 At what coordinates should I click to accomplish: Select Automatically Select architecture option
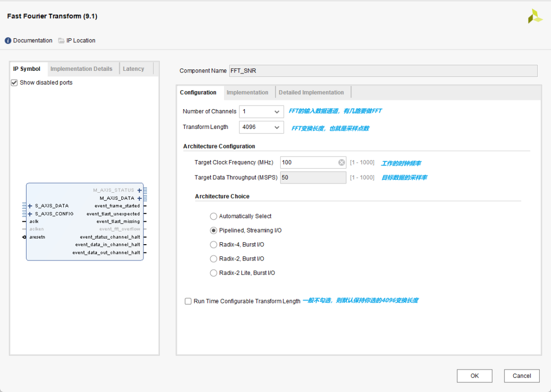point(214,216)
